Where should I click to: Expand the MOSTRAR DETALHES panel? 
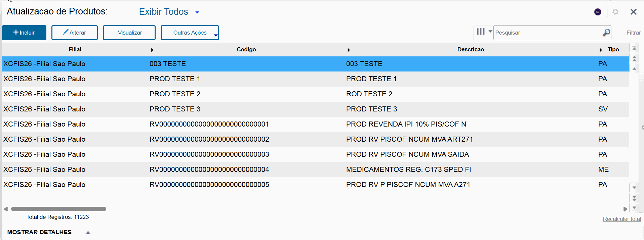pyautogui.click(x=88, y=232)
